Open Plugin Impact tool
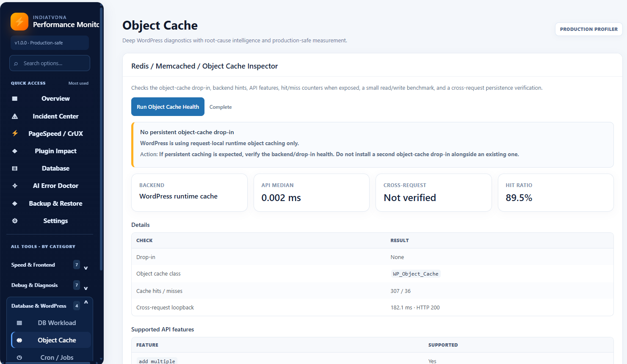627x364 pixels. (x=50, y=151)
